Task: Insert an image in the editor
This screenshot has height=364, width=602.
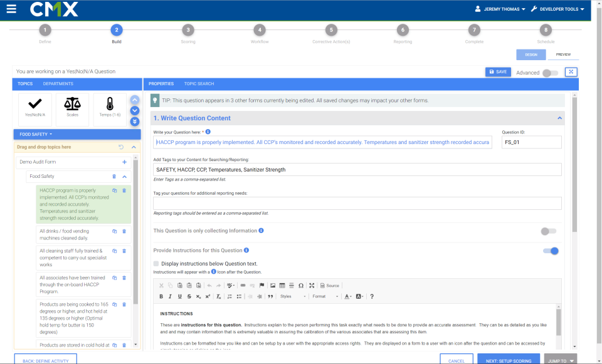Action: (x=273, y=285)
